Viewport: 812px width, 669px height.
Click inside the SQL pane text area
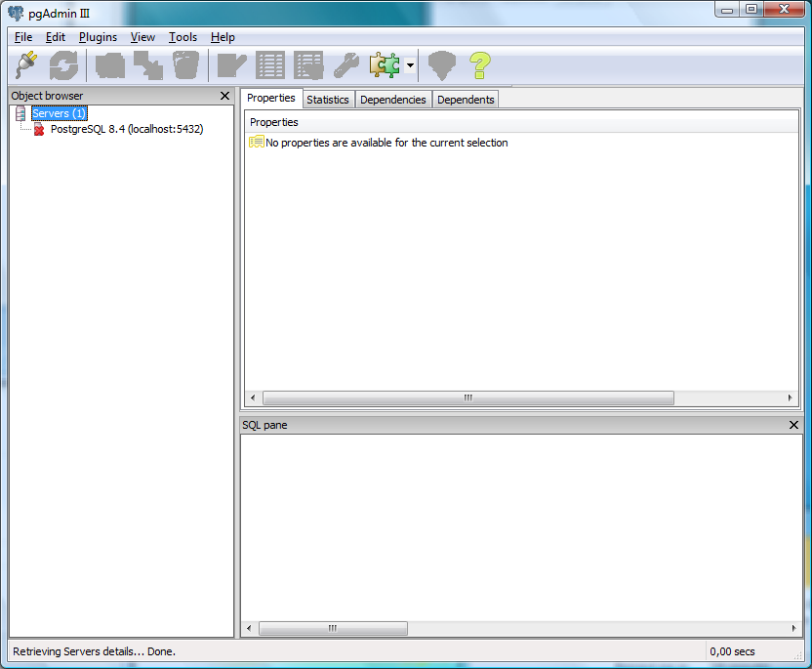(521, 527)
